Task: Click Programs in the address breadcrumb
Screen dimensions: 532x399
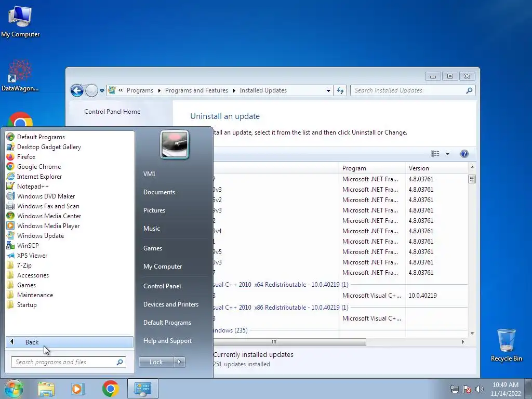Action: [x=140, y=90]
